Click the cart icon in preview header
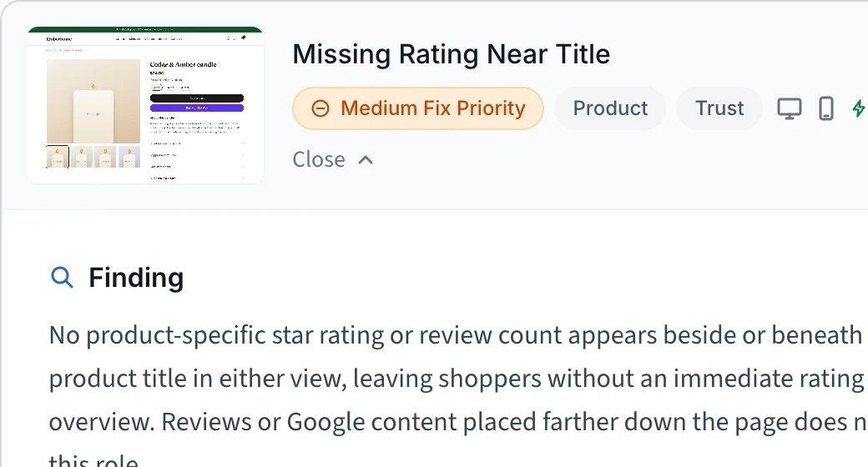Screen dimensions: 868x467 (244, 38)
